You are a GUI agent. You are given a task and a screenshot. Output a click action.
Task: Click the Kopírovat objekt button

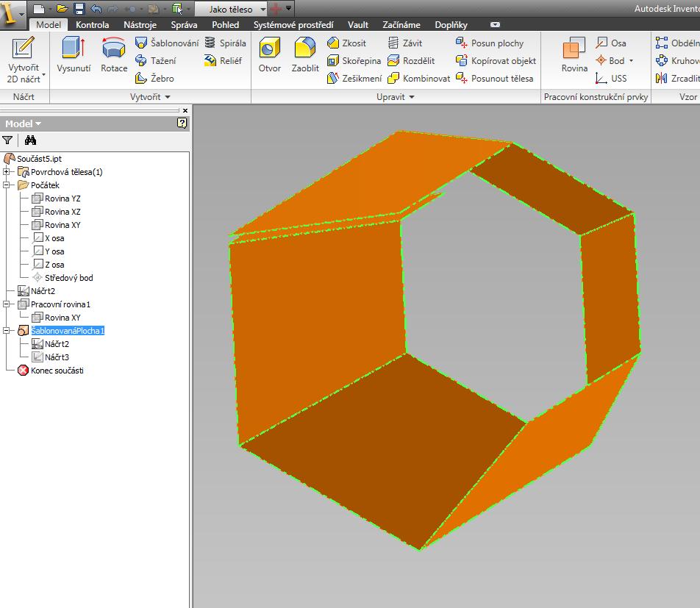(x=496, y=61)
